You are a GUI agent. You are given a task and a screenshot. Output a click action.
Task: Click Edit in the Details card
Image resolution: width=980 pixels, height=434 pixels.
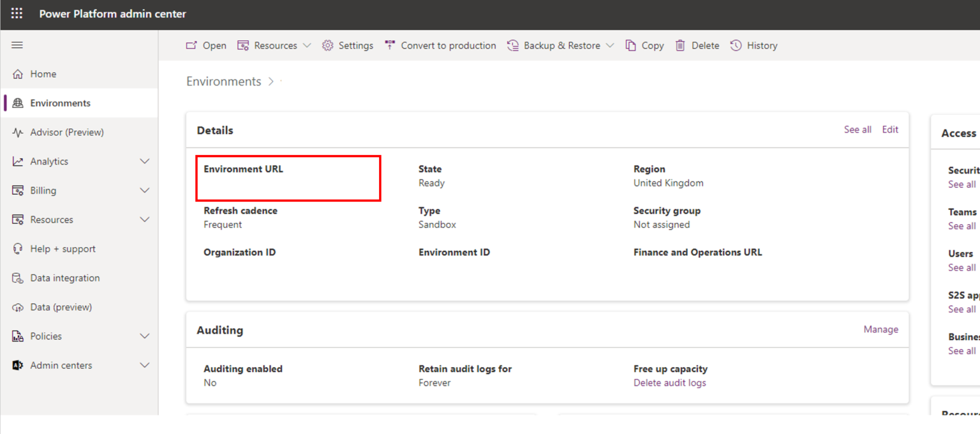[x=890, y=130]
